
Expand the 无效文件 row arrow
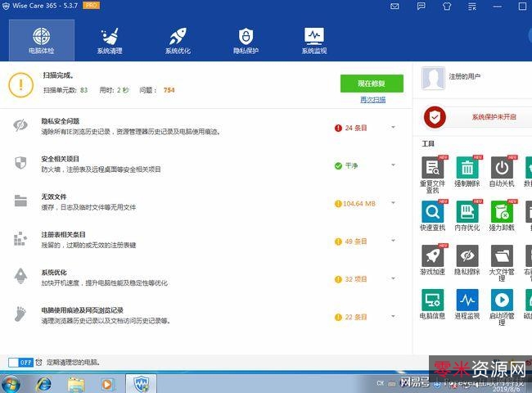[393, 203]
